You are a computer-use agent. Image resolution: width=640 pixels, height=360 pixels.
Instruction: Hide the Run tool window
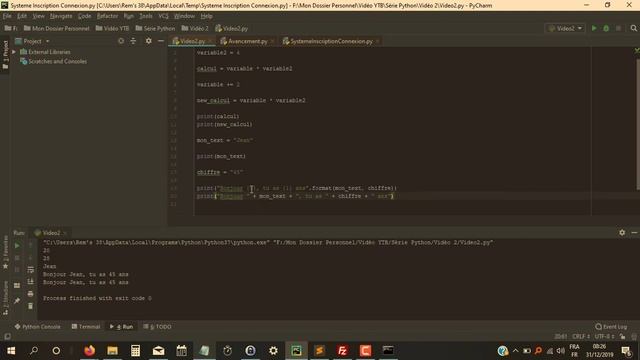click(634, 232)
